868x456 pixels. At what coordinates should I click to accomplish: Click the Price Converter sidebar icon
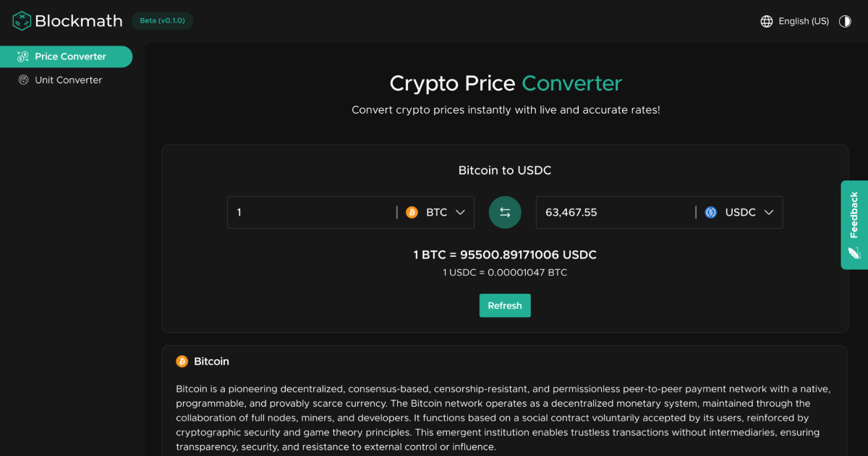(x=23, y=56)
